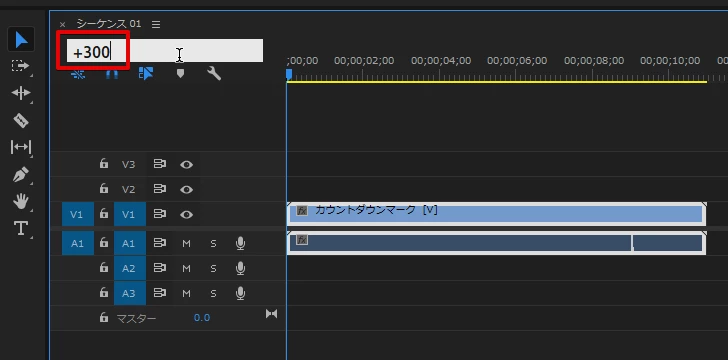Toggle A3 track targeting button
The height and width of the screenshot is (360, 728).
pyautogui.click(x=130, y=293)
